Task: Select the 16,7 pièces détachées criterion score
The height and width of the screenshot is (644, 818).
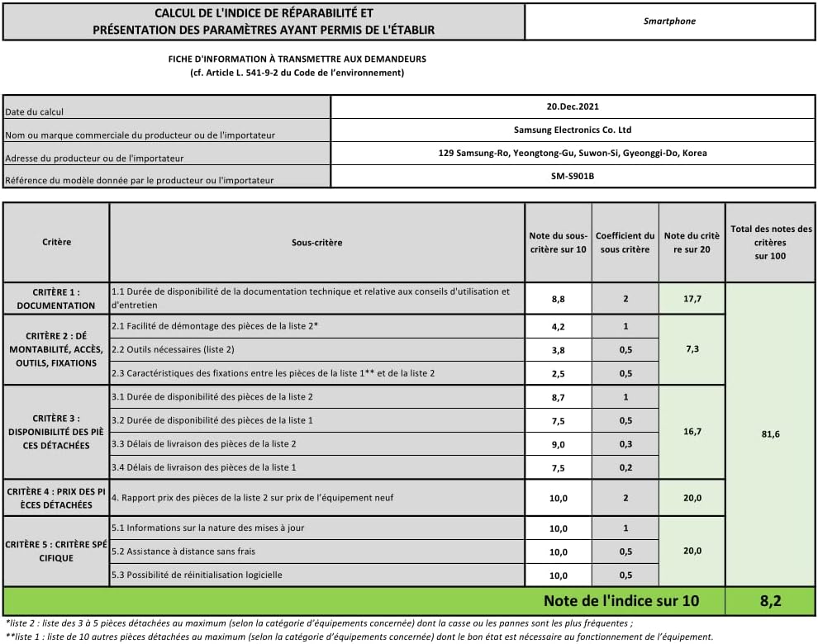Action: click(x=692, y=432)
